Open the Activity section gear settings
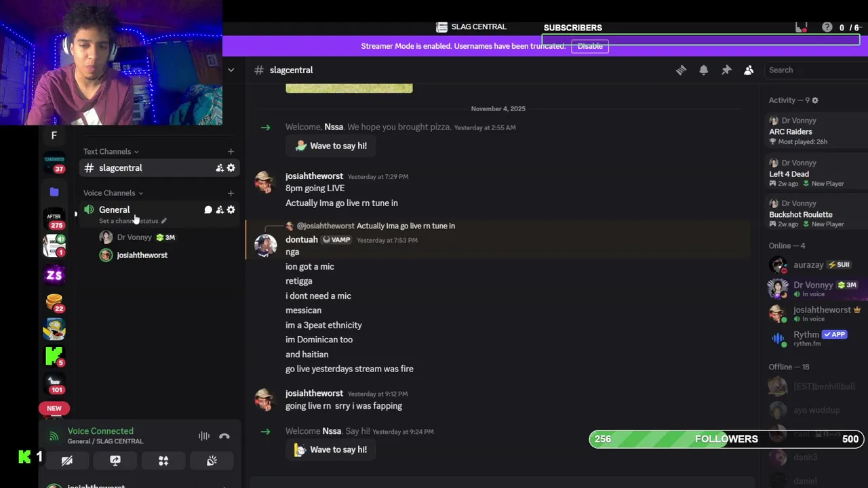This screenshot has width=868, height=488. (x=815, y=100)
